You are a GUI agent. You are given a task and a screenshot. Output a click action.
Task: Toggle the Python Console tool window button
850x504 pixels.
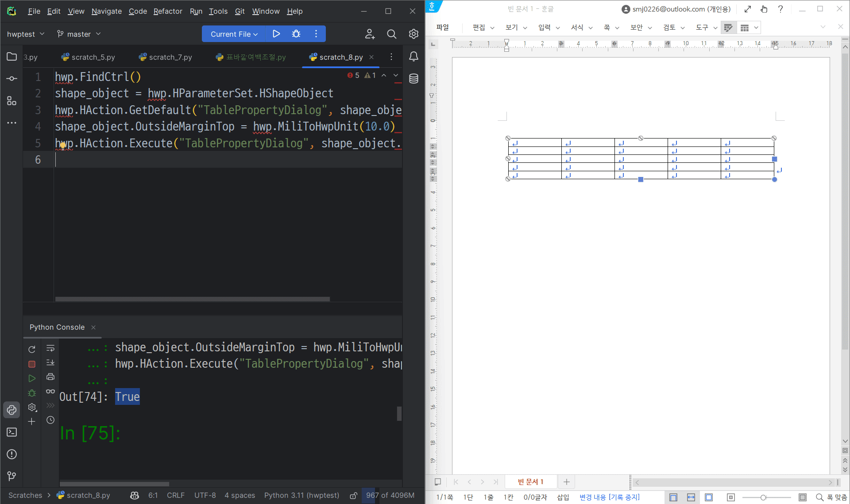(12, 410)
